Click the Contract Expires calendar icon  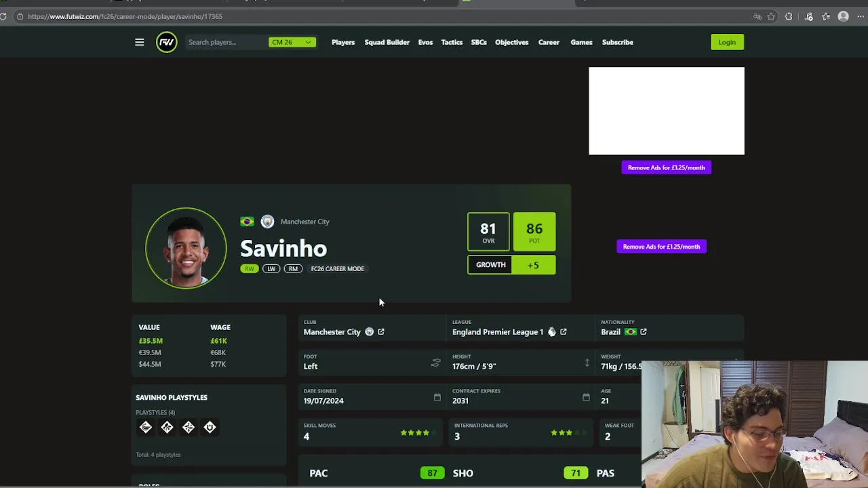[586, 397]
